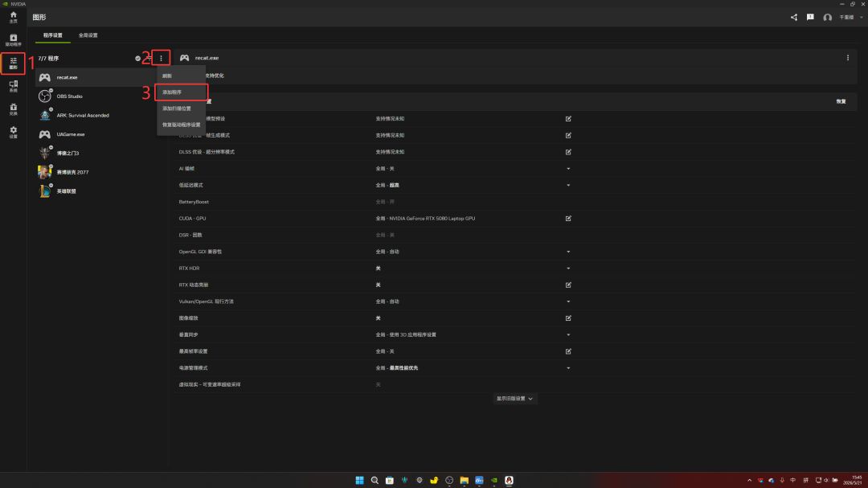Click the three-dot menu beside 7/7 程序
Viewport: 868px width, 488px height.
coord(161,58)
